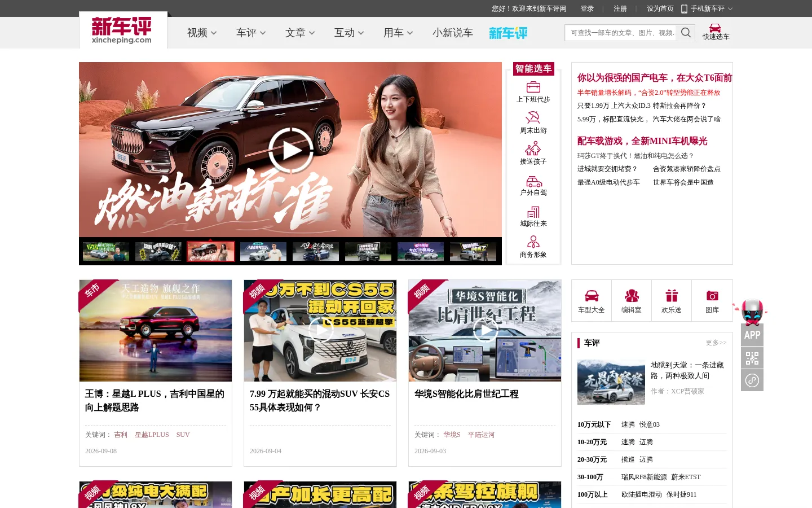The width and height of the screenshot is (812, 508).
Task: Click the 新车评 xincheping.com logo
Action: click(x=122, y=30)
